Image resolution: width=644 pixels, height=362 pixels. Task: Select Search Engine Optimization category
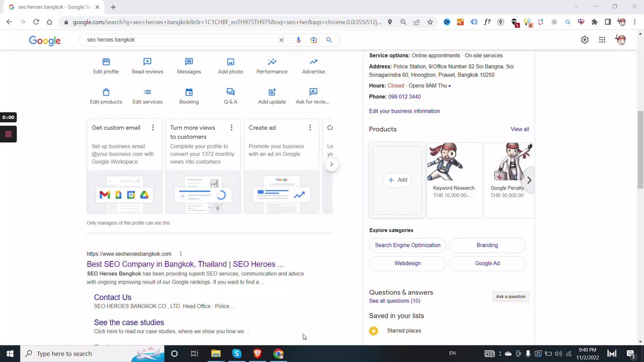(x=408, y=245)
